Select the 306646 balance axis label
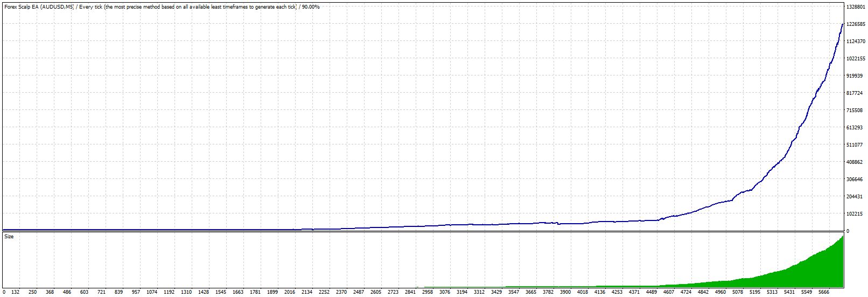Screen dimensions: 868x297 [x=854, y=179]
